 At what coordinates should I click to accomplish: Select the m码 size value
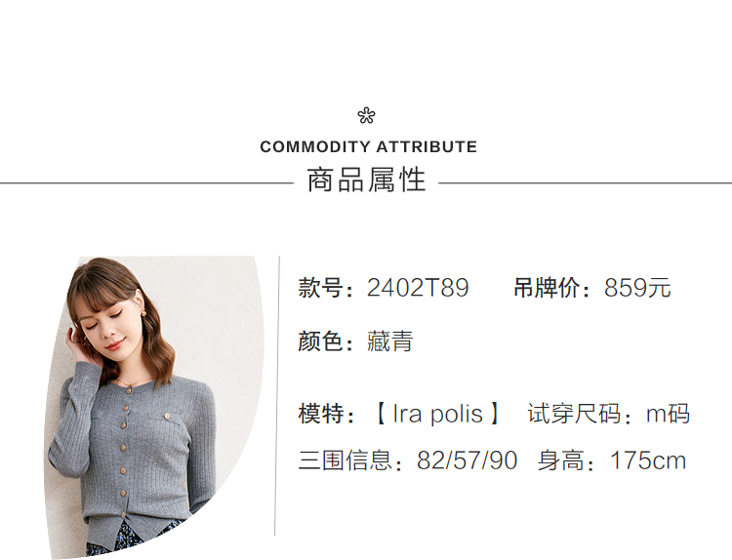[x=668, y=414]
